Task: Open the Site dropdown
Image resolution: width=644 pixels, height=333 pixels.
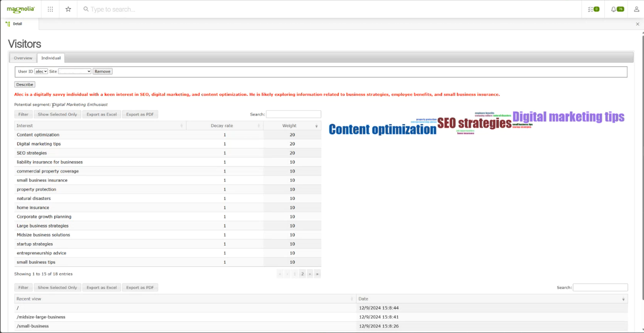Action: click(75, 72)
